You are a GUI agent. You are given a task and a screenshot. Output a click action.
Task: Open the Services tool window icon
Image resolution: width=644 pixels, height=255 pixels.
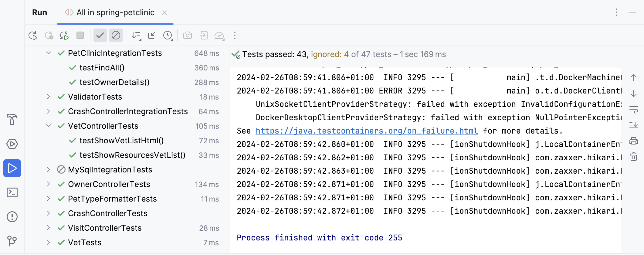click(x=12, y=144)
